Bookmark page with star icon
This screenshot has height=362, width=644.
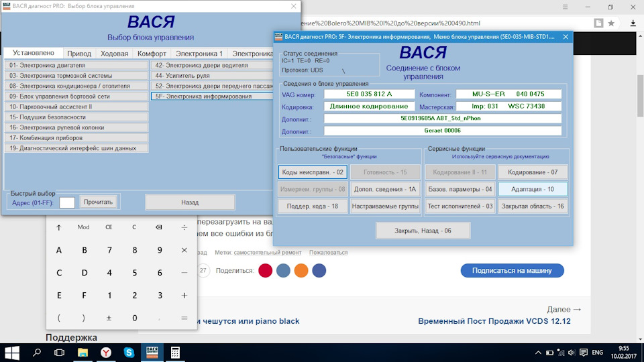[611, 23]
